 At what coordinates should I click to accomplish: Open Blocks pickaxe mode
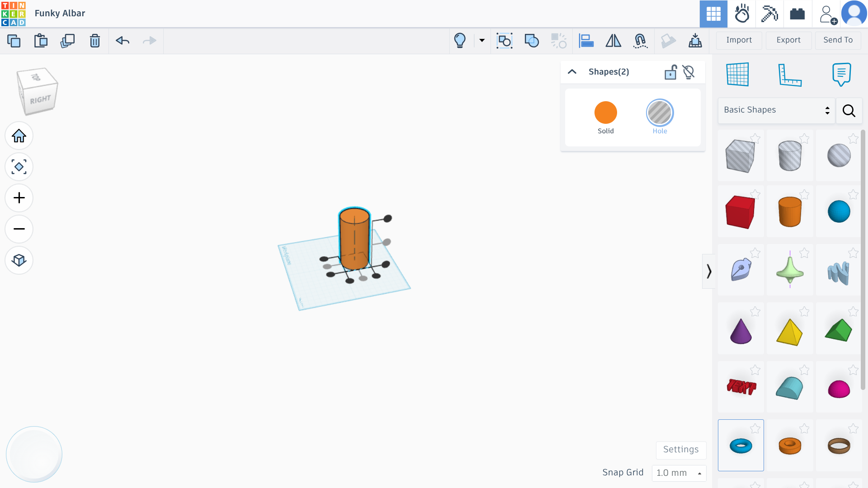769,14
